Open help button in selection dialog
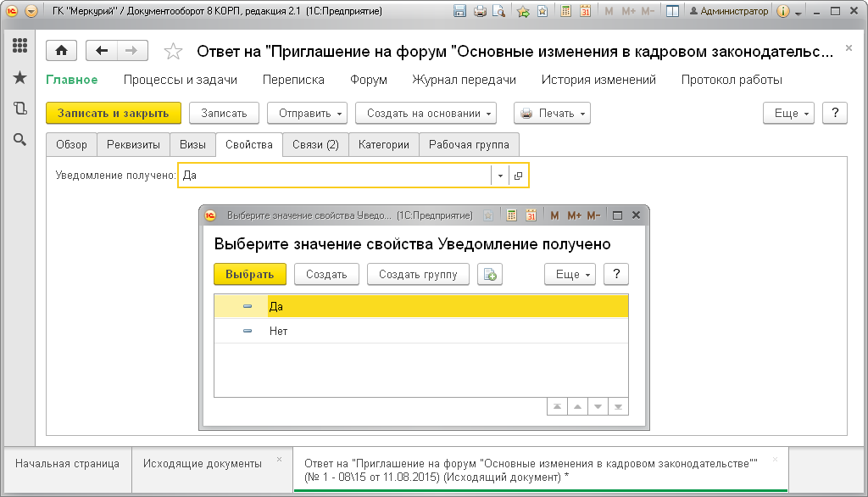The image size is (868, 497). point(616,274)
